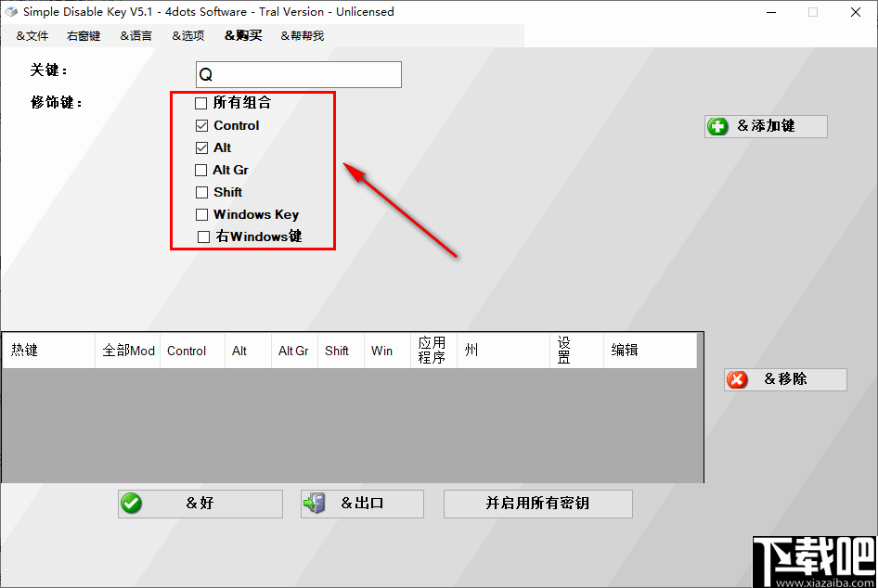Click the green plus Add Key icon
The height and width of the screenshot is (588, 878).
click(x=718, y=126)
